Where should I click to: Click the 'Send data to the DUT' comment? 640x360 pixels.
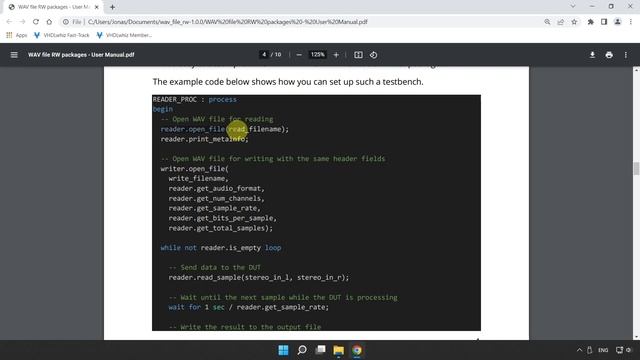tap(215, 267)
